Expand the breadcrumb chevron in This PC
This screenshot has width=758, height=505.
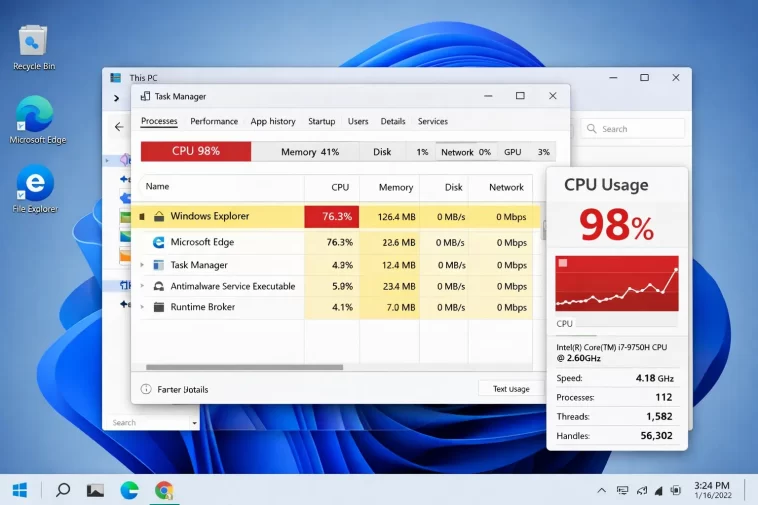(117, 98)
